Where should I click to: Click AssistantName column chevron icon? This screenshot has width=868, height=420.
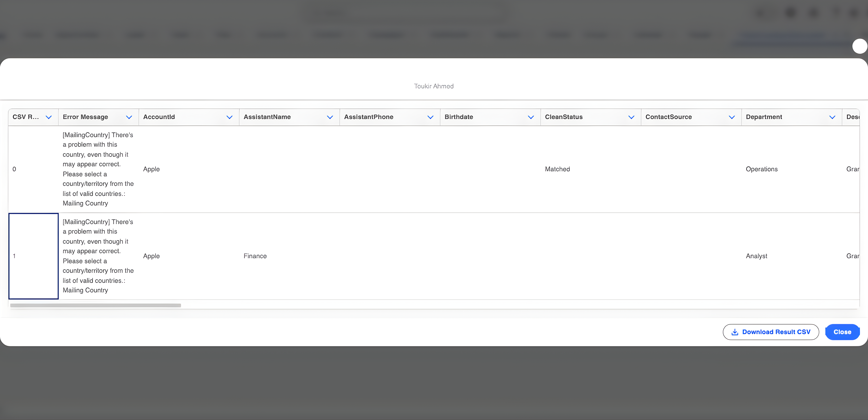coord(330,117)
